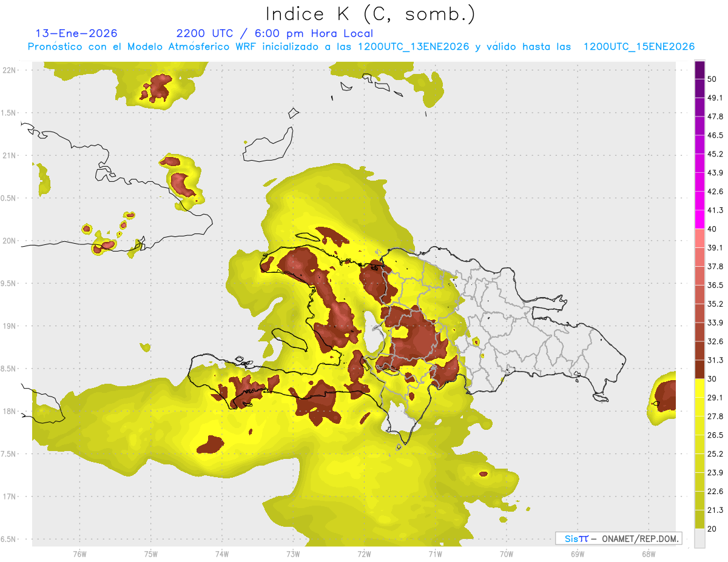This screenshot has width=728, height=562.
Task: Click the longitude label '73W'
Action: pyautogui.click(x=293, y=554)
